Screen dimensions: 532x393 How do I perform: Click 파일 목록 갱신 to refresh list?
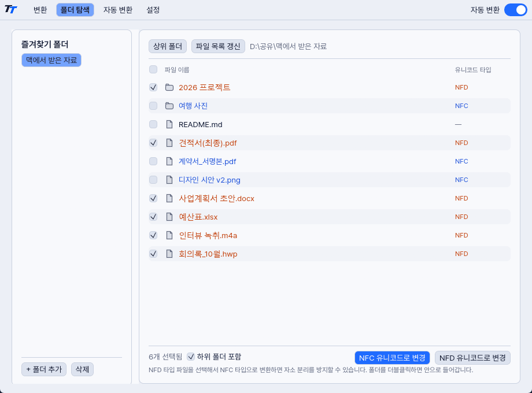pyautogui.click(x=218, y=46)
